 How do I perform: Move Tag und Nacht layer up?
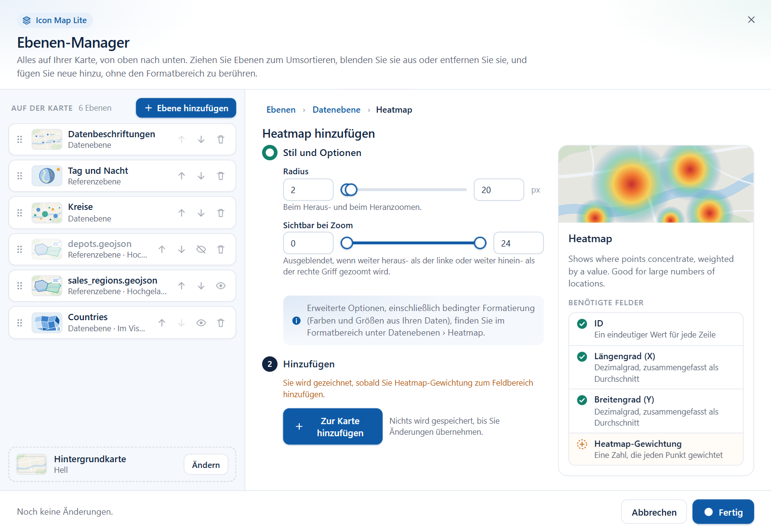point(181,176)
